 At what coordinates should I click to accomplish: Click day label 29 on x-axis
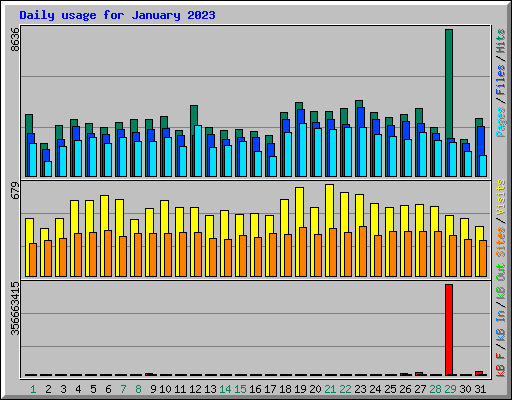[450, 389]
